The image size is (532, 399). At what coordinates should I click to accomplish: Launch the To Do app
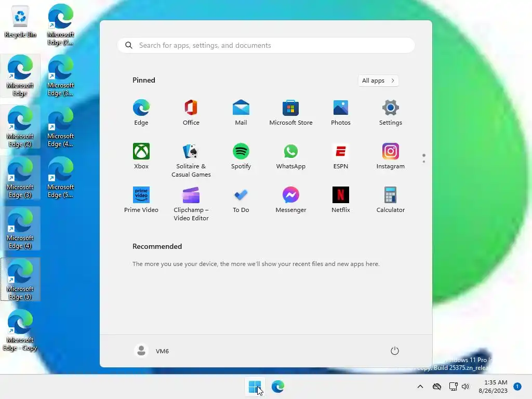pos(241,200)
